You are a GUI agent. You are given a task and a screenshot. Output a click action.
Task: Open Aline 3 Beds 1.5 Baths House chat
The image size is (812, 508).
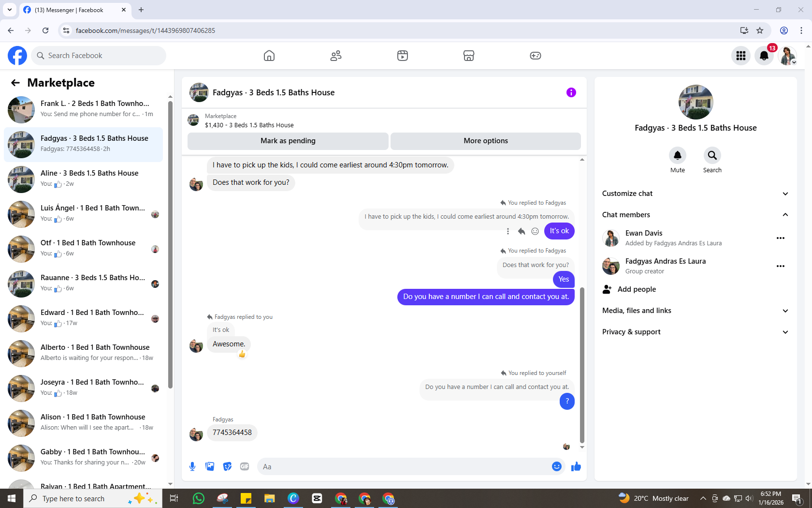point(83,179)
